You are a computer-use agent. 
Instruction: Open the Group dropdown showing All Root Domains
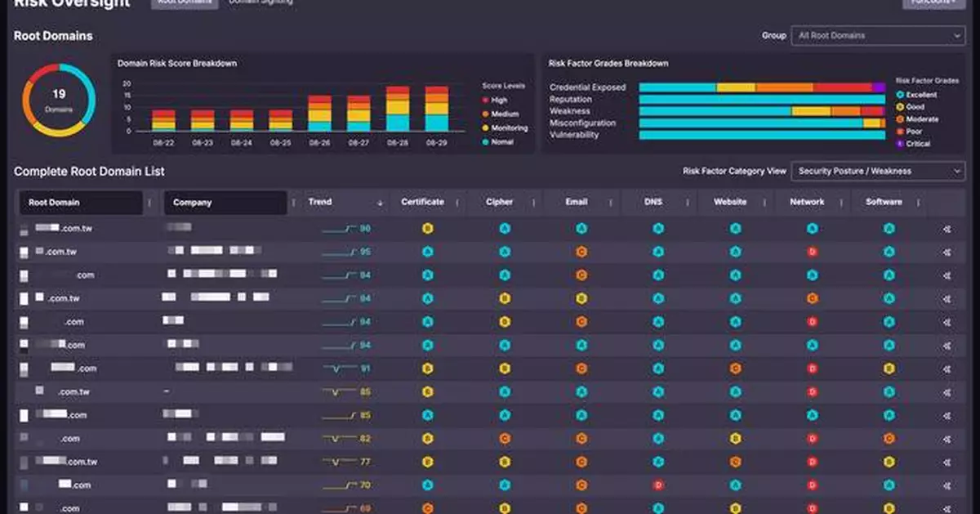(878, 36)
